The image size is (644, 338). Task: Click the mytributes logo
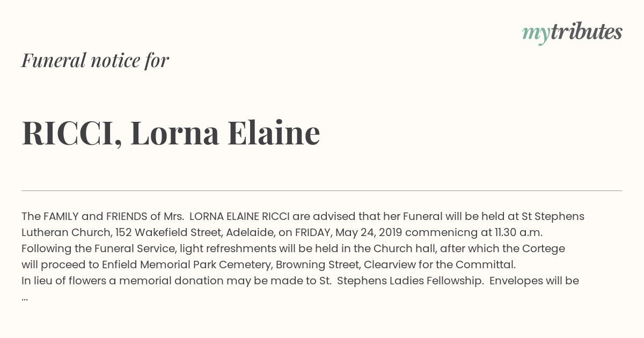(x=572, y=33)
